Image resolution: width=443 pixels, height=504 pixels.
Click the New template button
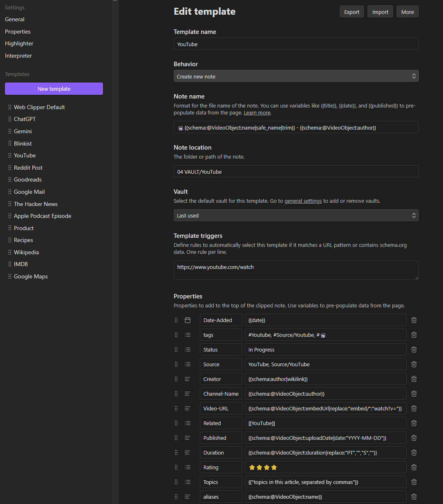[54, 89]
